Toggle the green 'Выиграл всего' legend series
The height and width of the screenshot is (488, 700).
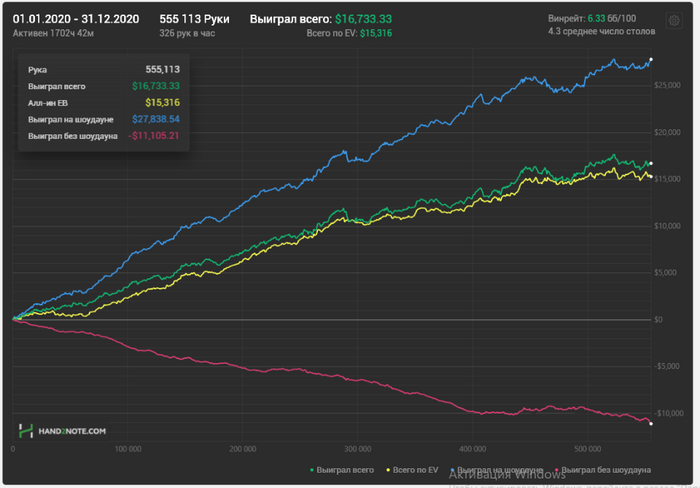click(342, 470)
